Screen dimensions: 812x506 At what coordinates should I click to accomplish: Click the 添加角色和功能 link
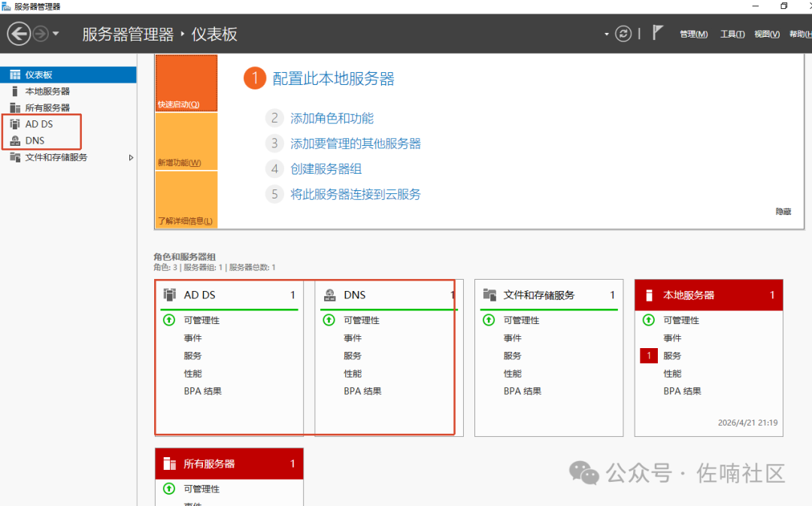[332, 118]
